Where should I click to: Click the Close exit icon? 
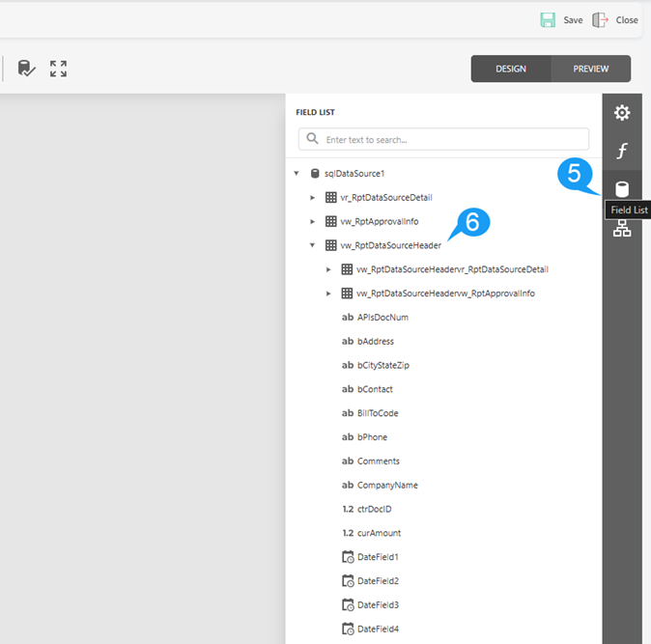pyautogui.click(x=601, y=20)
